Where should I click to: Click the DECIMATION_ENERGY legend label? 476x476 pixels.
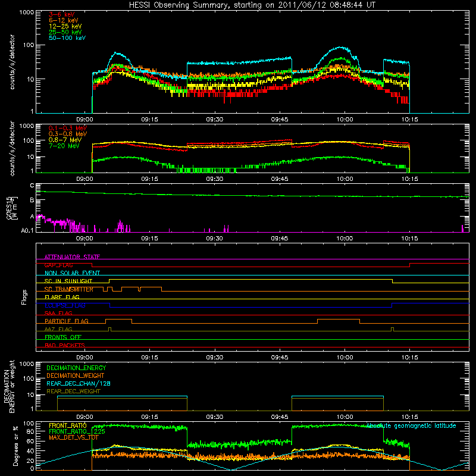76,368
